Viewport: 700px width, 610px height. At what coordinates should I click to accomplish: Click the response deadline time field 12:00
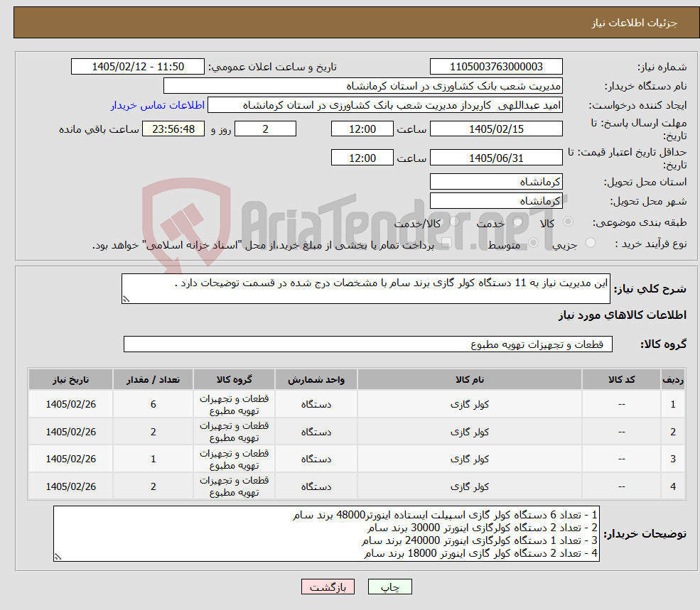coord(362,129)
